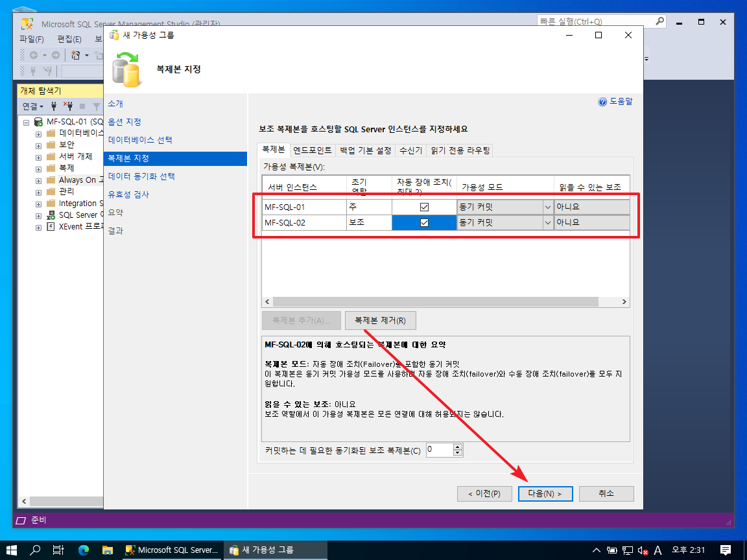The width and height of the screenshot is (747, 560).
Task: Launch Microsoft Edge from the taskbar
Action: pyautogui.click(x=84, y=550)
